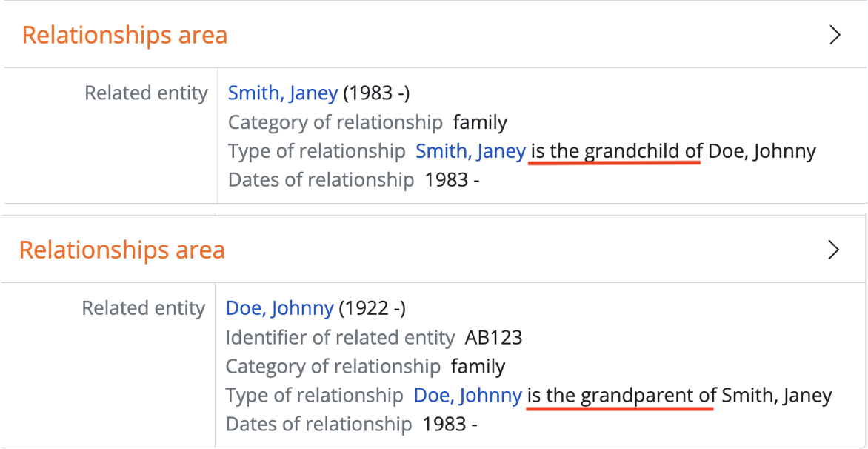Follow the Doe, Johnny link in Type of relationship
This screenshot has height=449, width=868.
pyautogui.click(x=467, y=396)
